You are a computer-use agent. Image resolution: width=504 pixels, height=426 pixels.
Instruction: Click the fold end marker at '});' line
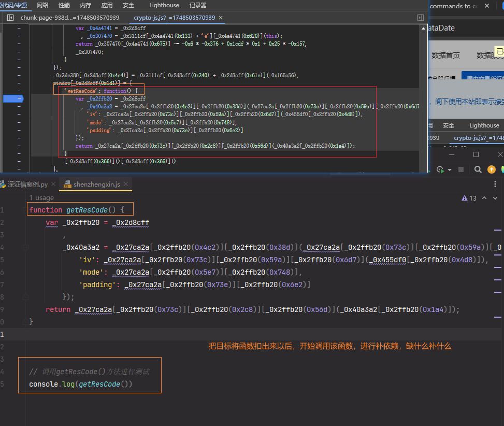pos(25,297)
